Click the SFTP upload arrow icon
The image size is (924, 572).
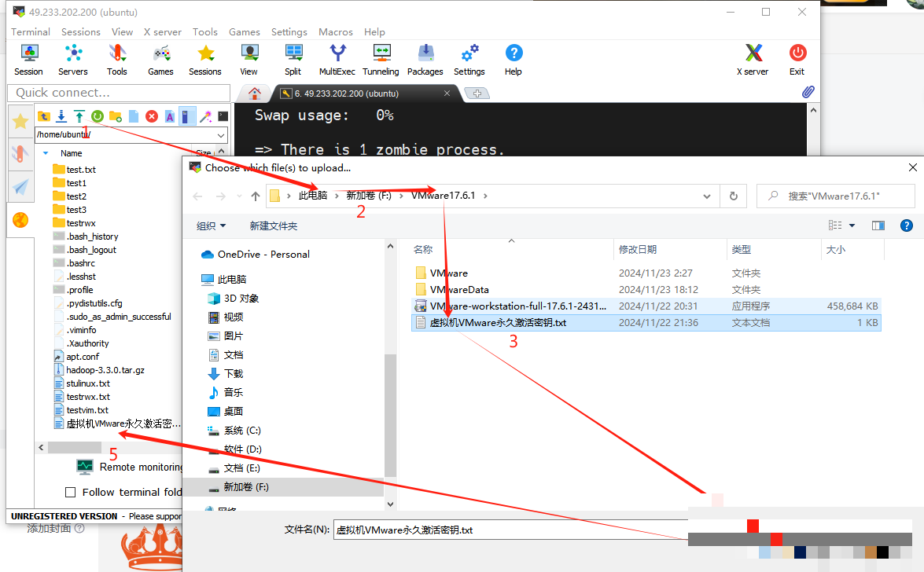[79, 116]
